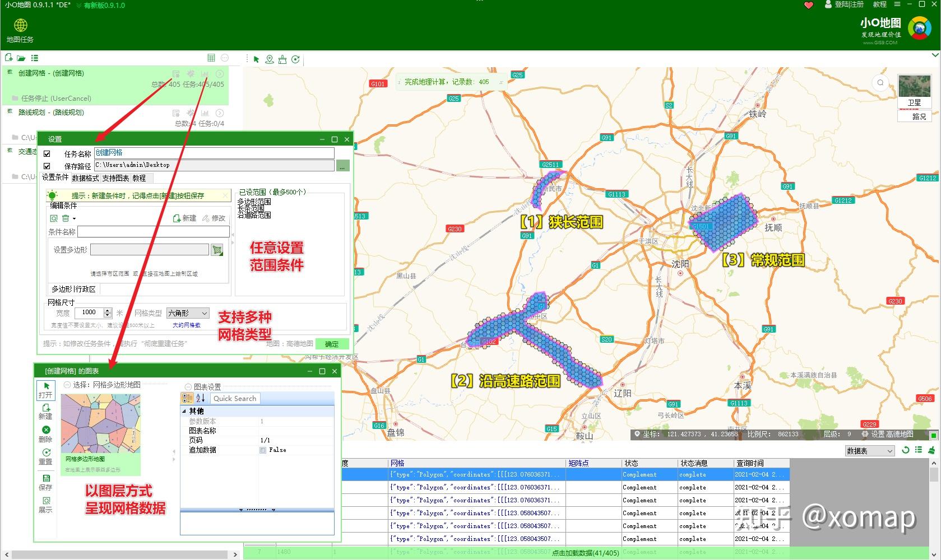The width and height of the screenshot is (941, 560).
Task: Click 新建 button in 编辑条件
Action: point(185,218)
